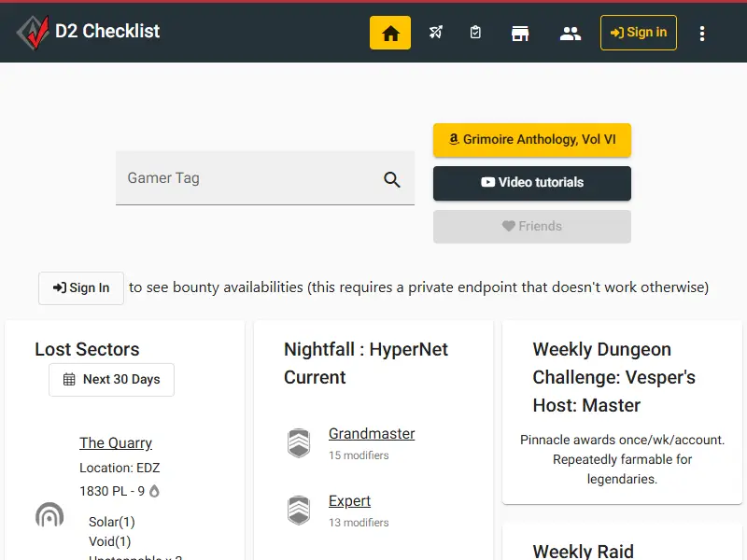
Task: Select Location: EDZ text
Action: (120, 468)
